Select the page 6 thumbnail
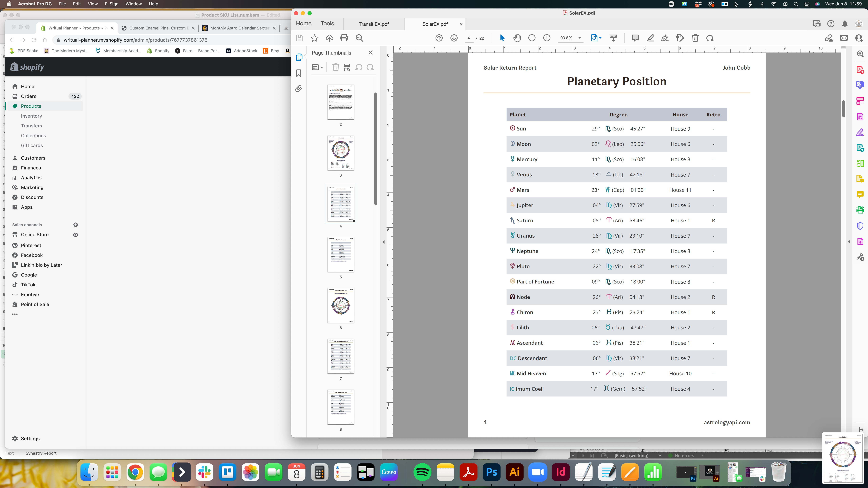This screenshot has width=868, height=488. [x=341, y=306]
